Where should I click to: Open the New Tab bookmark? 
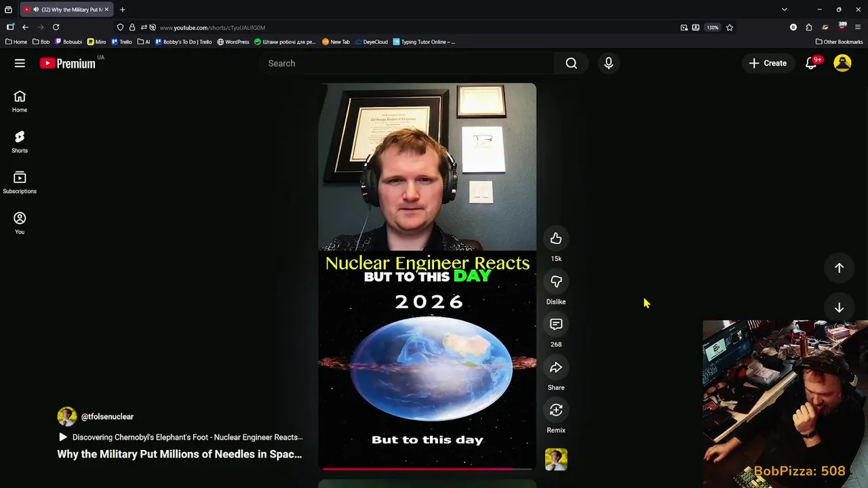click(x=336, y=42)
